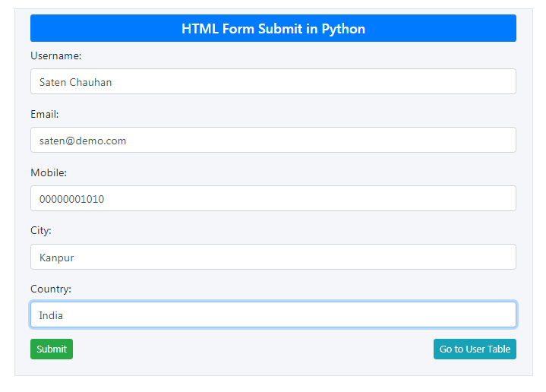Place cursor on 'saten@demo.com' text
546x392 pixels.
[x=83, y=141]
